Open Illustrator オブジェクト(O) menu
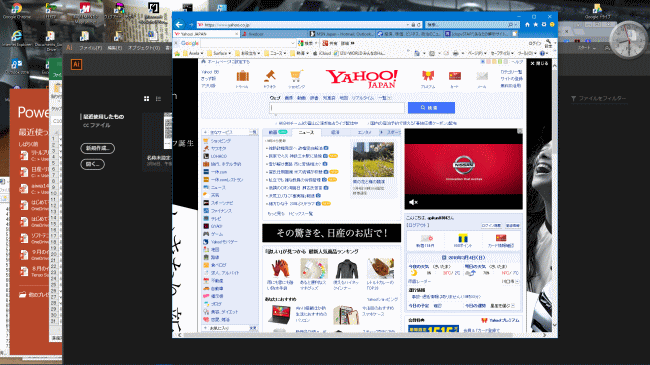Viewport: 650px width, 365px height. click(x=144, y=48)
